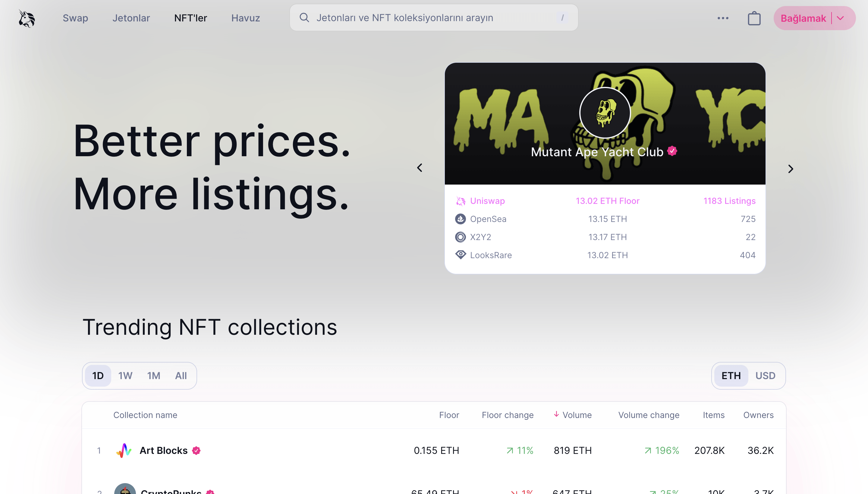Switch the time range to 1W
Image resolution: width=868 pixels, height=494 pixels.
tap(125, 375)
